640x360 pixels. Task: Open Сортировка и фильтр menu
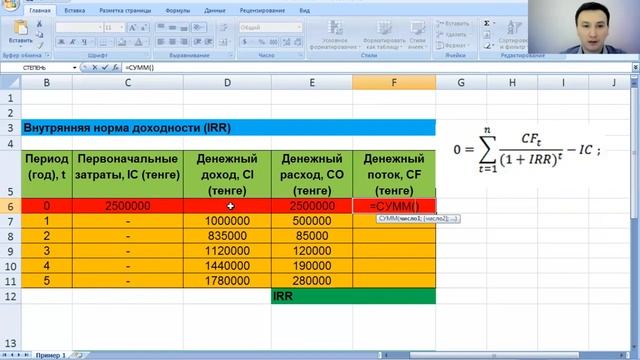click(513, 35)
